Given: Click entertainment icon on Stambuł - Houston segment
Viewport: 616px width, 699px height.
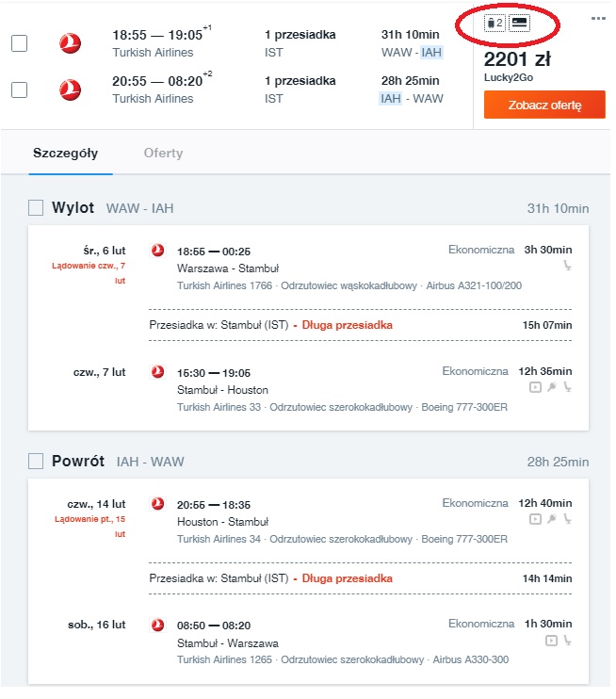Looking at the screenshot, I should (535, 387).
